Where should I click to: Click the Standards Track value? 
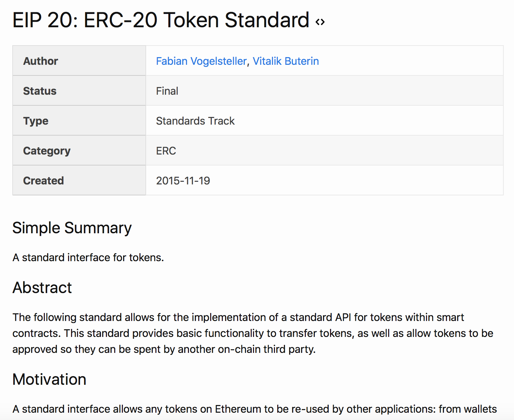(195, 121)
